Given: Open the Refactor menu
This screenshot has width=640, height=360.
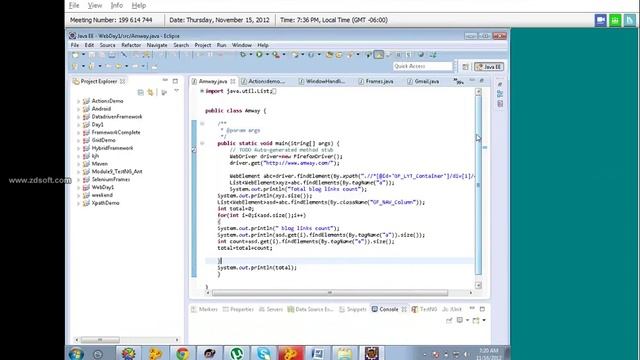Looking at the screenshot, I should pyautogui.click(x=131, y=45).
